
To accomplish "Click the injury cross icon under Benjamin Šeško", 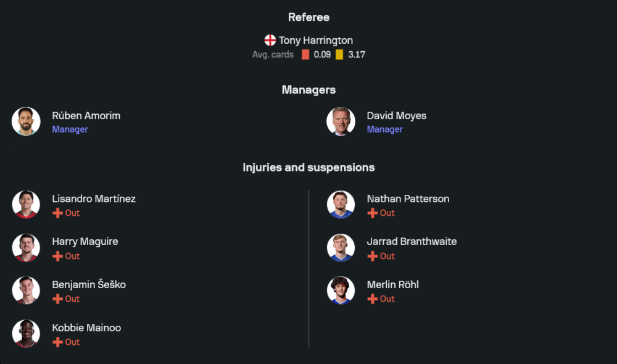I will [57, 299].
